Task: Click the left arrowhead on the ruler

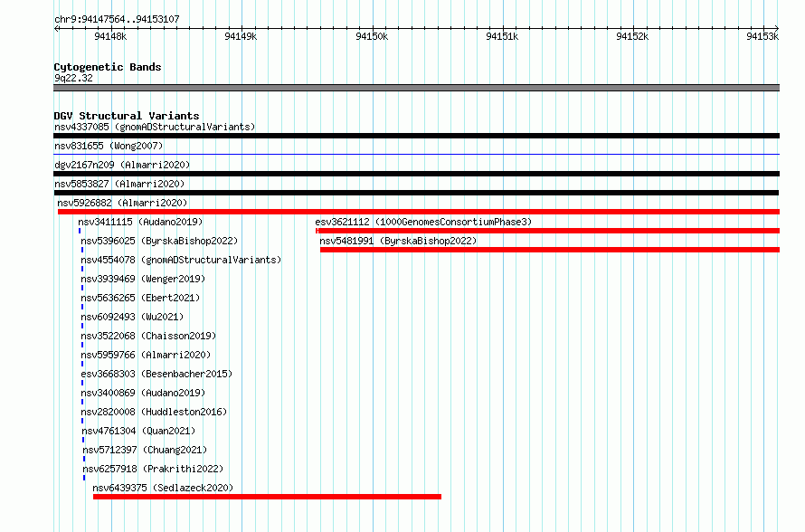Action: pos(56,28)
